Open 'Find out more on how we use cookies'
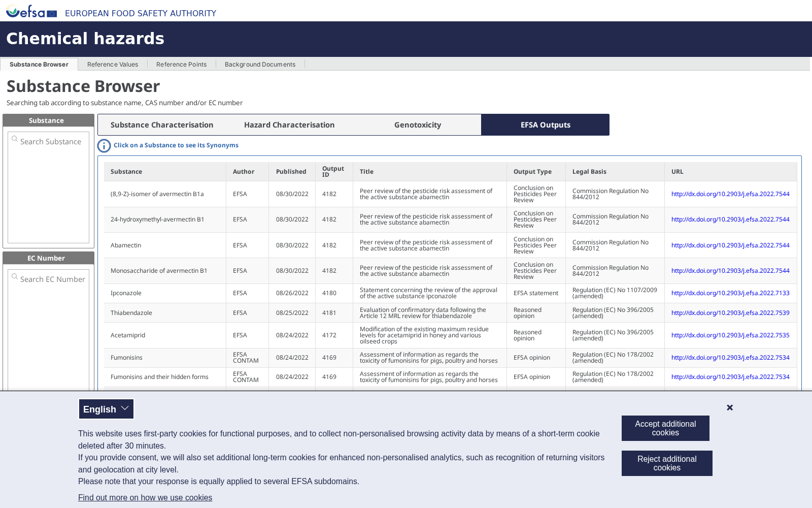 point(145,498)
